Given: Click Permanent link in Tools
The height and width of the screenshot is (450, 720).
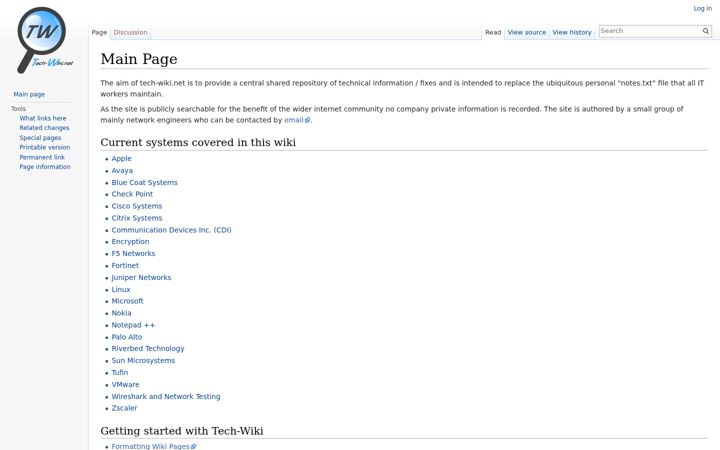Looking at the screenshot, I should pos(42,157).
